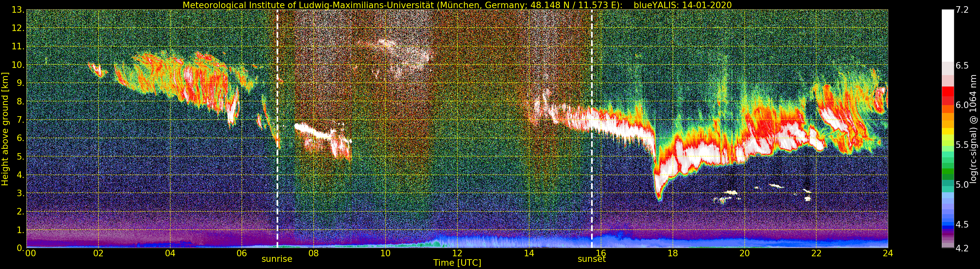980x269 pixels.
Task: Click the time axis tick label '00'
Action: (30, 253)
